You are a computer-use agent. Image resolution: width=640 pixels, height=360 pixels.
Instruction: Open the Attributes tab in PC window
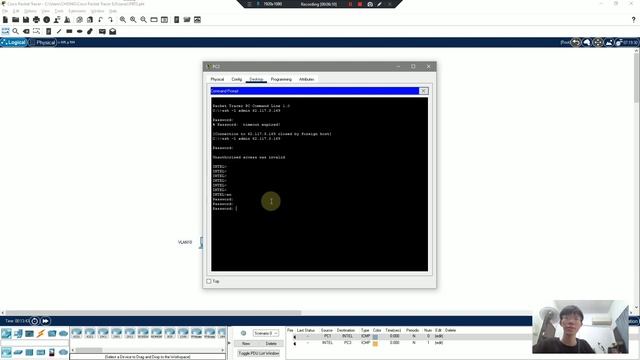(307, 79)
